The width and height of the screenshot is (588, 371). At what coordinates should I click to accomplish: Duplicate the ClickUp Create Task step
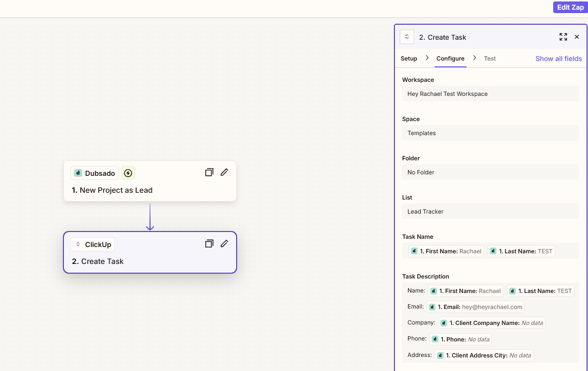click(209, 244)
